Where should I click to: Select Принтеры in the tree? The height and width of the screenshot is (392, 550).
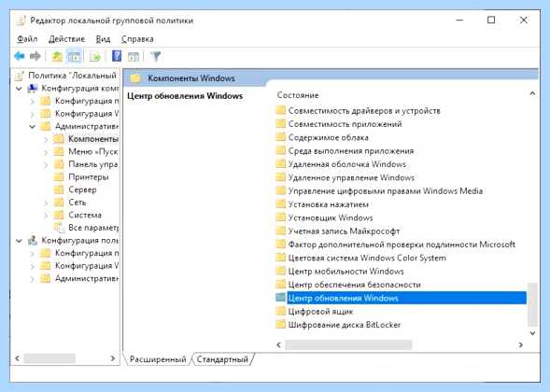point(88,177)
